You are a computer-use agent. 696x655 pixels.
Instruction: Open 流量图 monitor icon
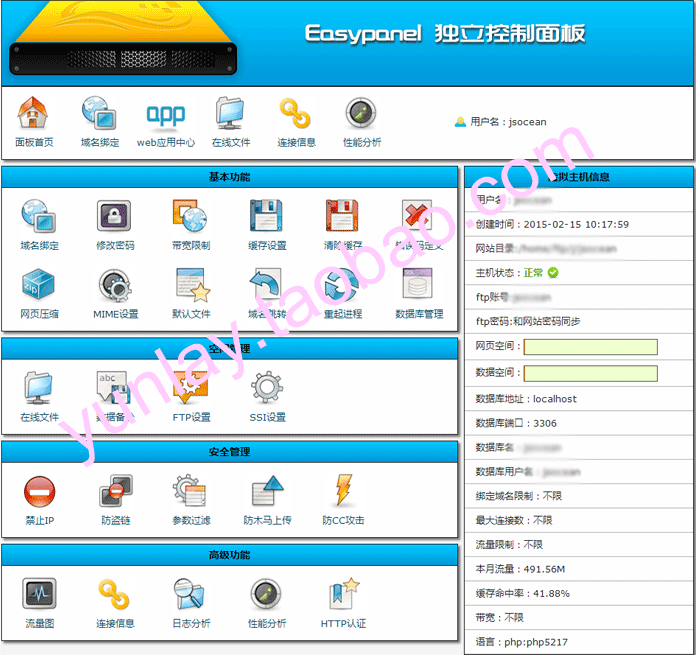(39, 594)
